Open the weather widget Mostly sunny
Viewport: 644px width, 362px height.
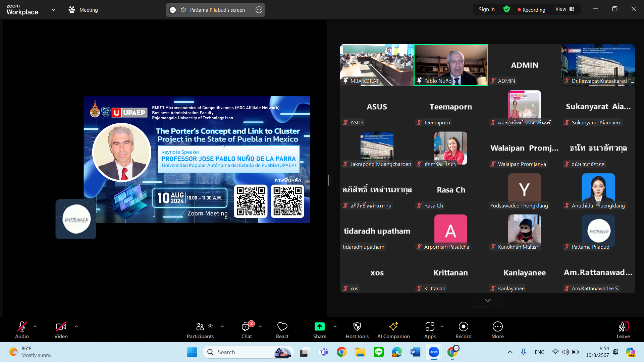pos(30,352)
